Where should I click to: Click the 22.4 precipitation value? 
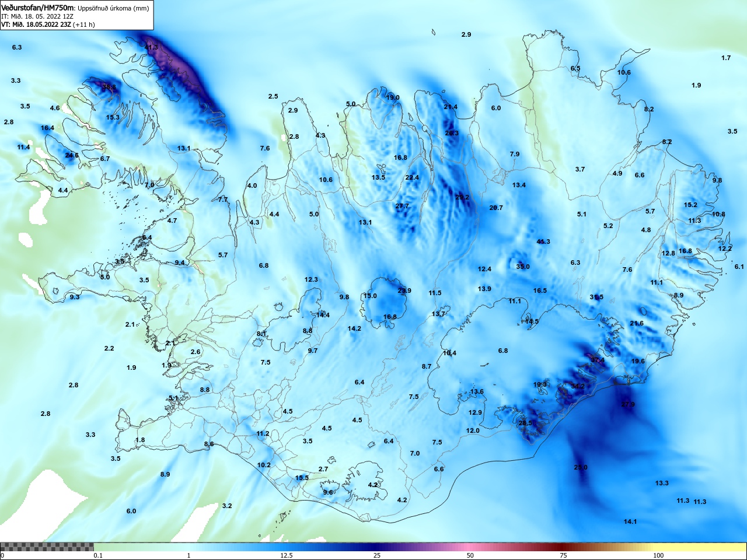tap(412, 177)
